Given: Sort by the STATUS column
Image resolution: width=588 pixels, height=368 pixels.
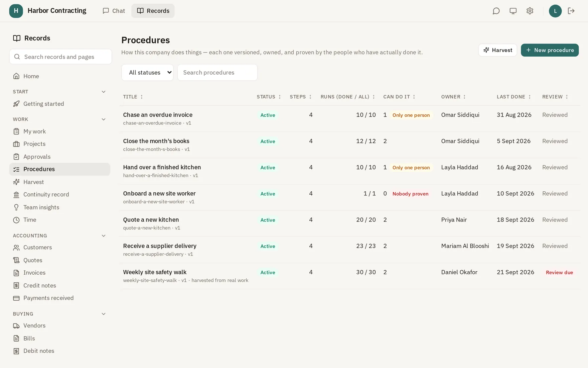Looking at the screenshot, I should pos(269,97).
